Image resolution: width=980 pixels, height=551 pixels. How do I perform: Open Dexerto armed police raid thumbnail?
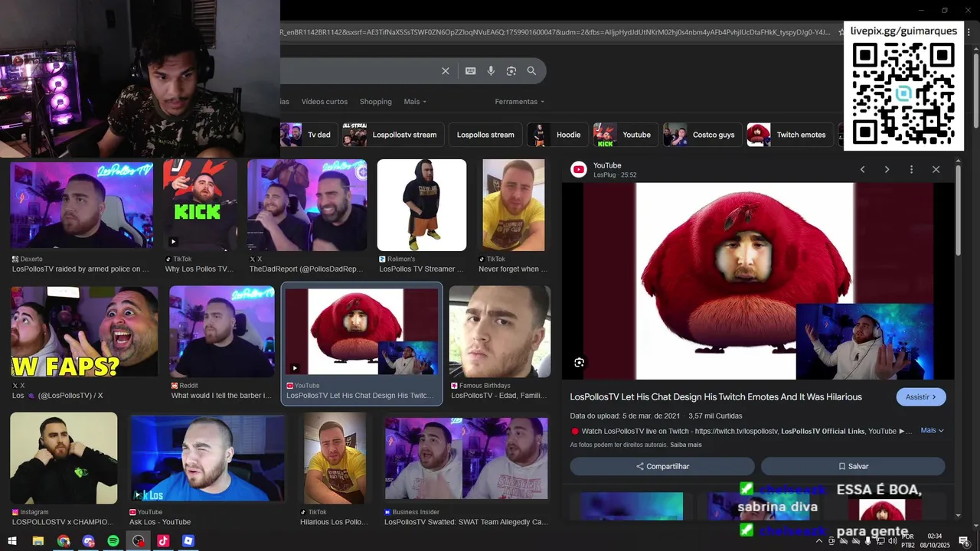[x=82, y=204]
